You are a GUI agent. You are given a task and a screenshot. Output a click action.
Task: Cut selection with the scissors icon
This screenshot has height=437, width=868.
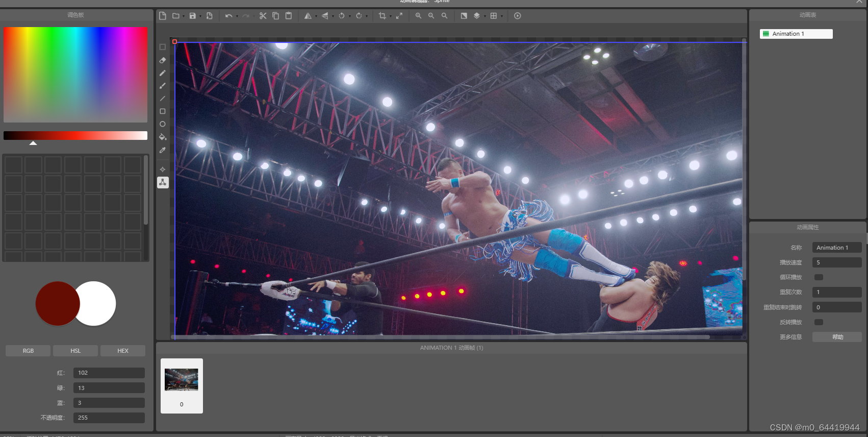coord(263,16)
